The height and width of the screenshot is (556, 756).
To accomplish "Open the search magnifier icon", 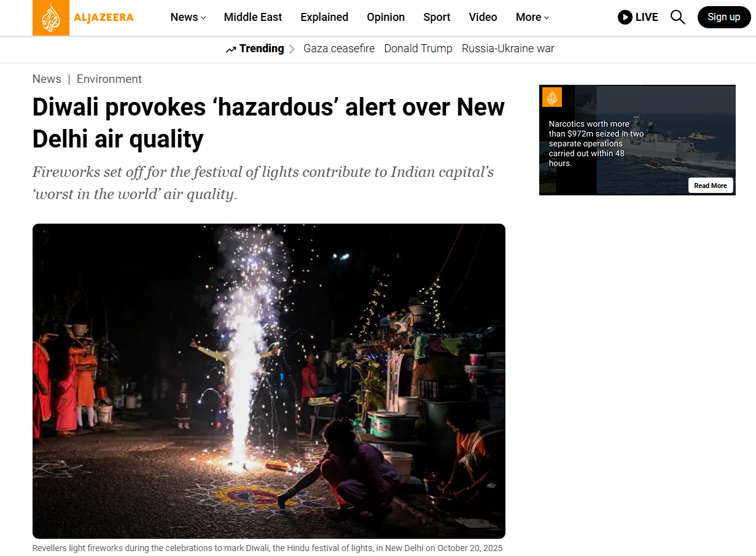I will pyautogui.click(x=677, y=17).
